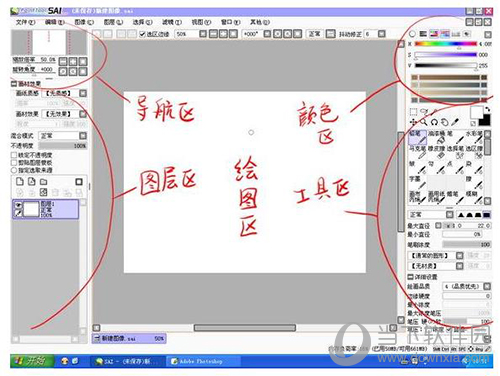Flip the canvas view horizontally in toolbar
Viewport: 500px width, 376px height.
tap(330, 34)
